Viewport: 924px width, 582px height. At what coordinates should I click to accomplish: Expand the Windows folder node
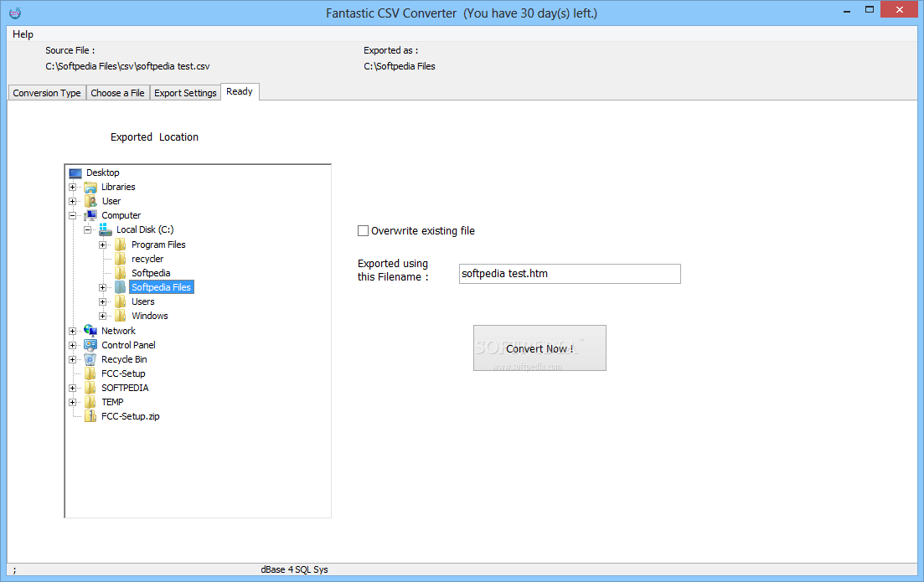102,316
